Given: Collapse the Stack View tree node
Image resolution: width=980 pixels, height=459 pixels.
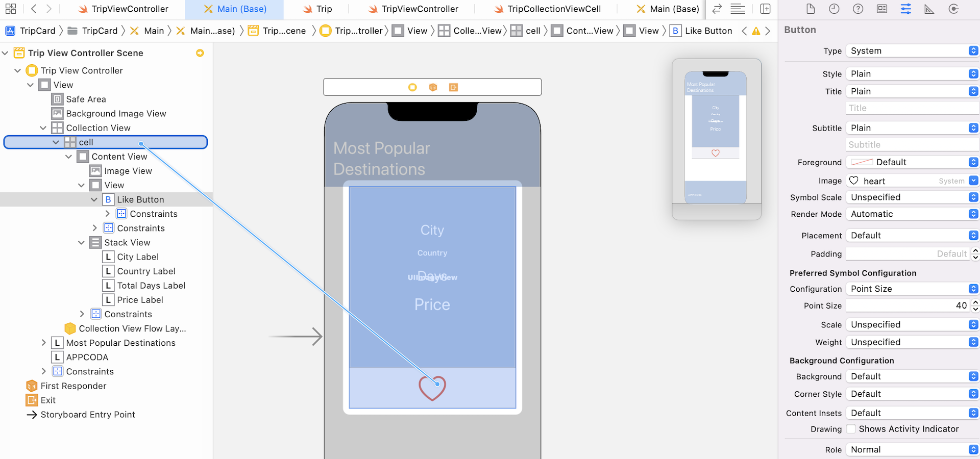Looking at the screenshot, I should click(x=82, y=243).
